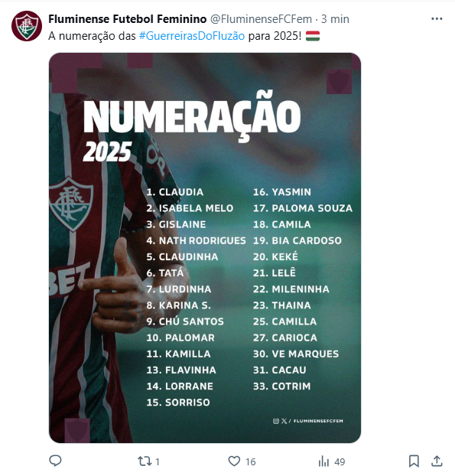Open the Numeração 2025 image

[x=205, y=248]
